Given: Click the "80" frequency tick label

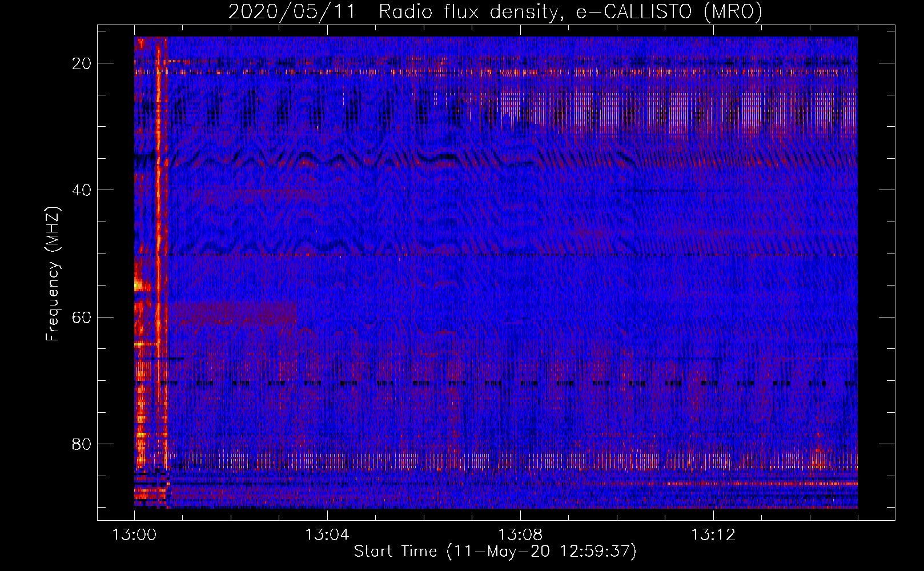Looking at the screenshot, I should pos(82,444).
